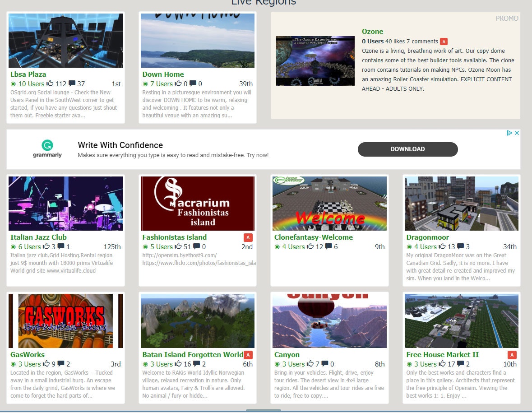The height and width of the screenshot is (413, 532).
Task: Click the horizontal scrollbar at the bottom
Action: [263, 410]
